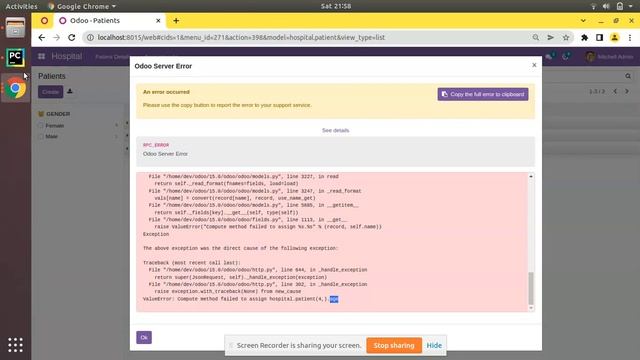The image size is (640, 360).
Task: Click the traceback scrollbar thumb
Action: 531,288
